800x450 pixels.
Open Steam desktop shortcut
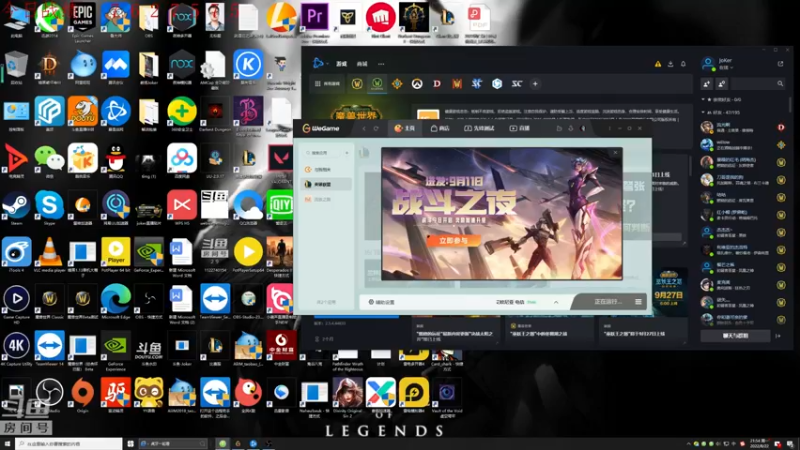click(16, 208)
